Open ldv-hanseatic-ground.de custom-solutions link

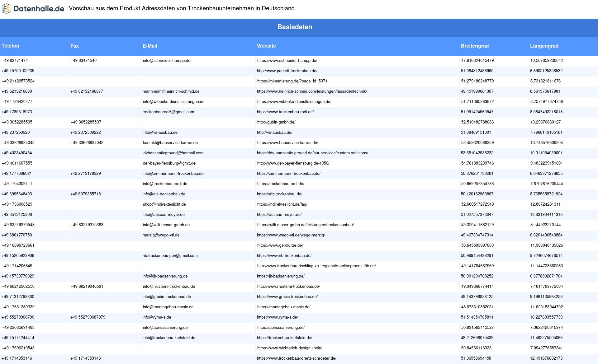312,153
